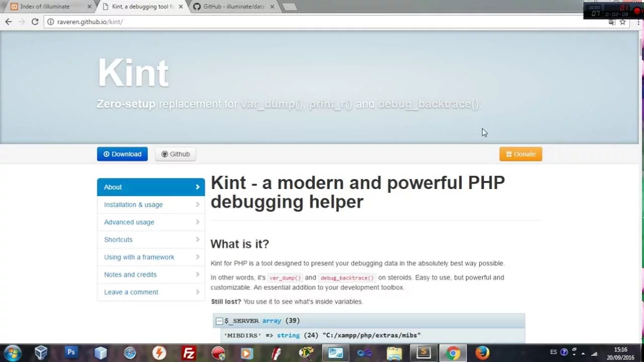The width and height of the screenshot is (644, 362).
Task: Click the help question mark tray icon
Action: 564,352
